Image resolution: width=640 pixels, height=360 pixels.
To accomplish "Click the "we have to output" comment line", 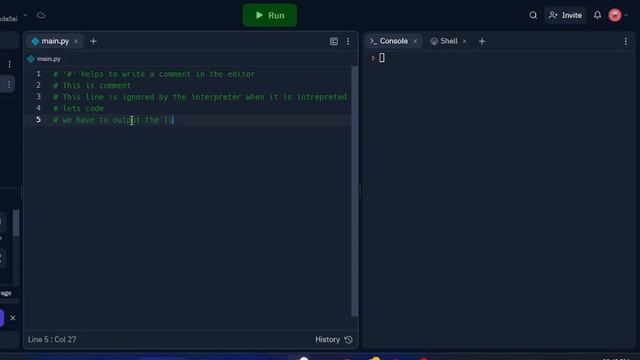I will [113, 120].
